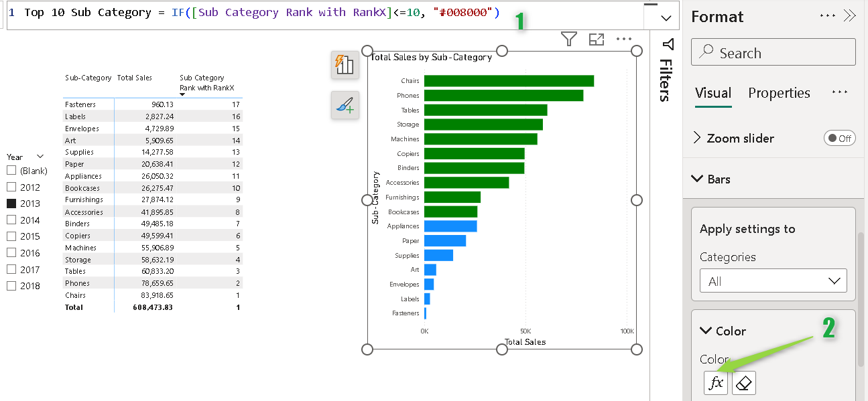Check the 2012 year checkbox

(x=11, y=187)
